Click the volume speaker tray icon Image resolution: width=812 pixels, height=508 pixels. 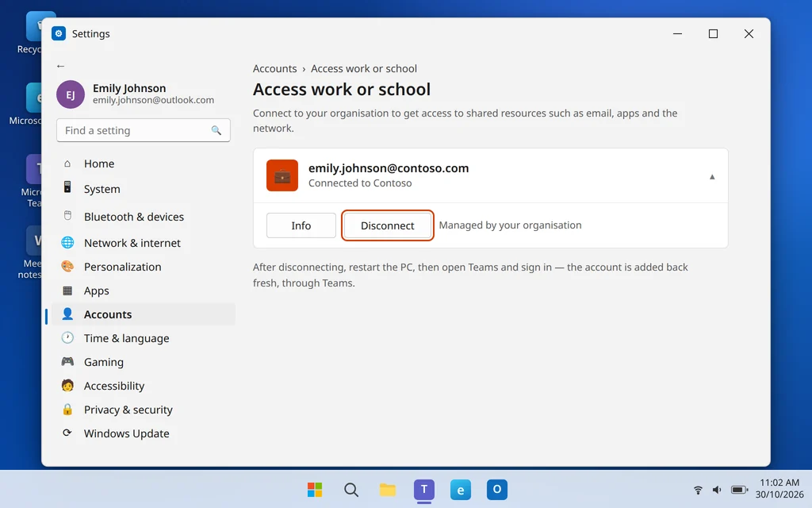click(x=717, y=489)
